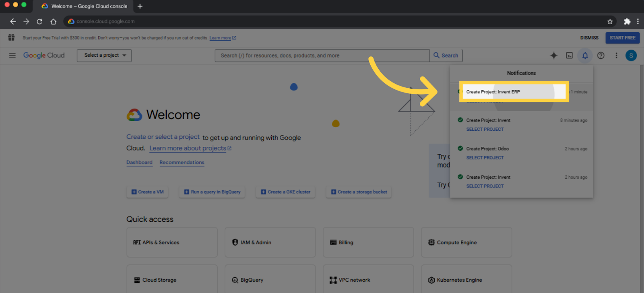
Task: Open the Select a project dropdown
Action: coord(104,55)
